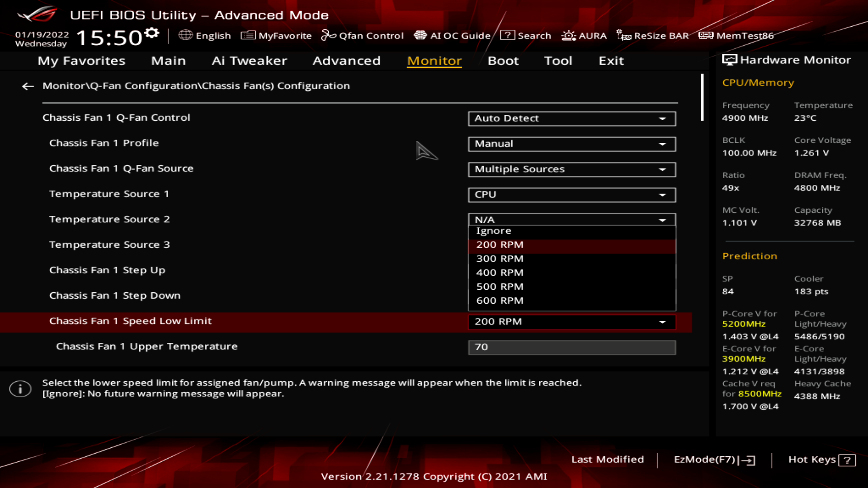The width and height of the screenshot is (868, 488).
Task: Open Qfan Control fan icon
Action: pyautogui.click(x=329, y=35)
